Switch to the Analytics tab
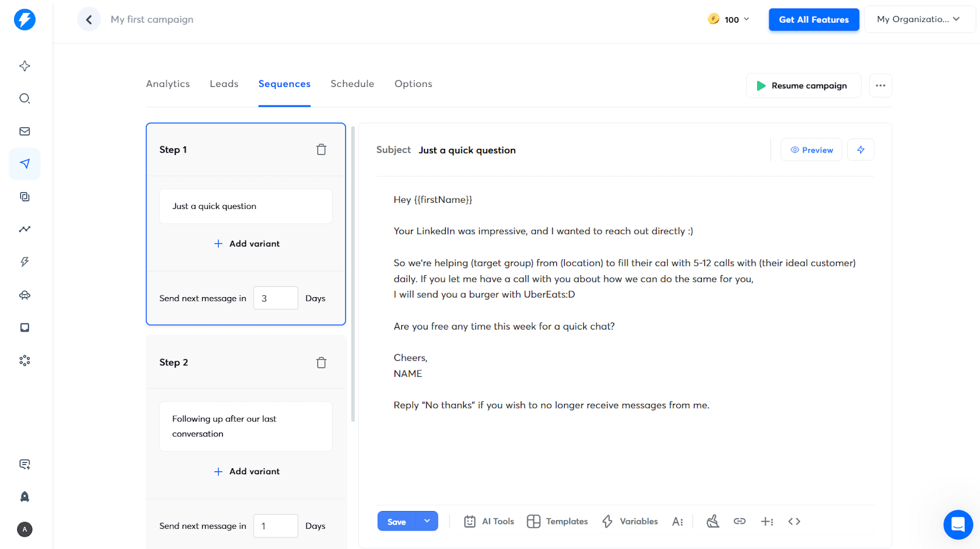The width and height of the screenshot is (980, 549). [x=168, y=84]
